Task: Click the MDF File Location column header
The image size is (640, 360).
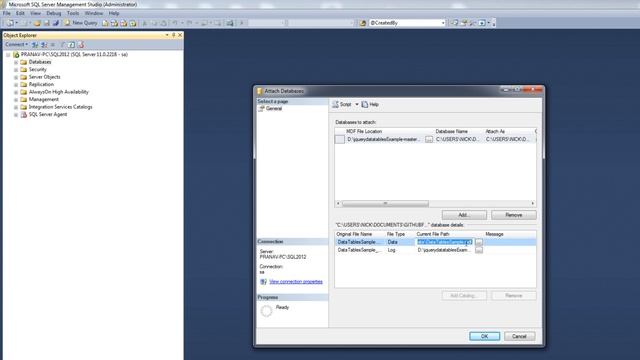Action: (364, 131)
